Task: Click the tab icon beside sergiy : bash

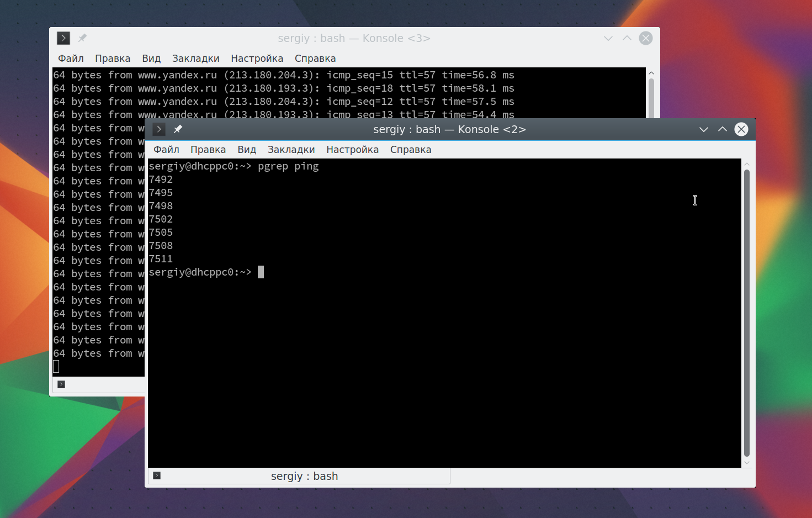Action: (157, 475)
